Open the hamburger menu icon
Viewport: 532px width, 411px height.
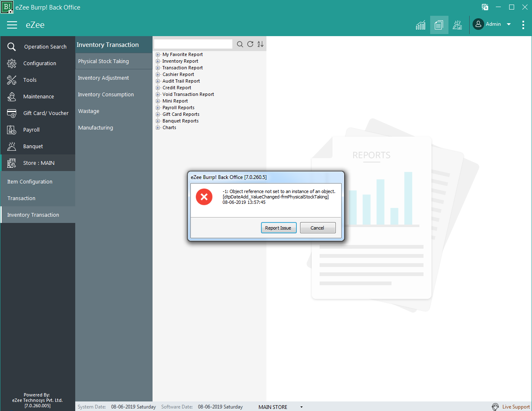tap(12, 25)
